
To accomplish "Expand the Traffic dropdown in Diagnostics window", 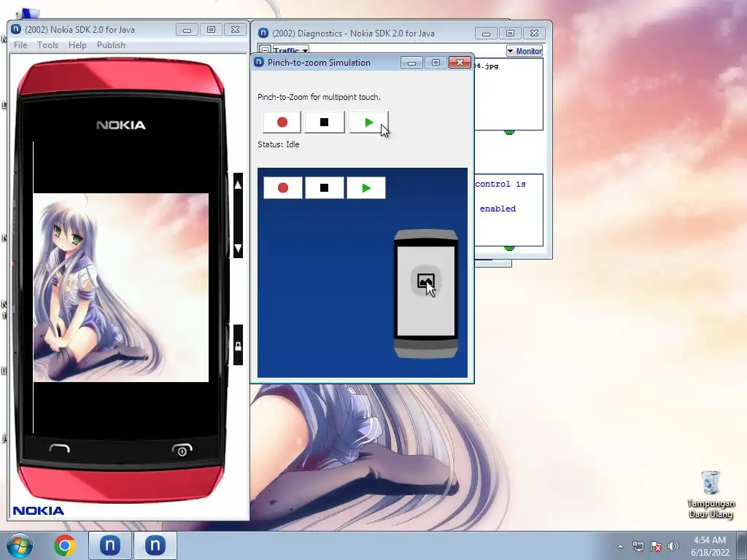I will click(290, 50).
